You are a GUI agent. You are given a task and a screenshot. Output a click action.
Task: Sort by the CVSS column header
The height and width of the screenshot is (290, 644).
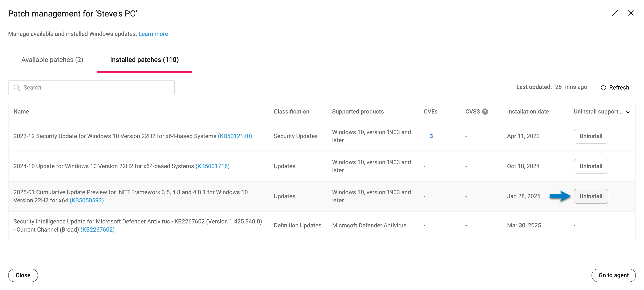coord(472,111)
